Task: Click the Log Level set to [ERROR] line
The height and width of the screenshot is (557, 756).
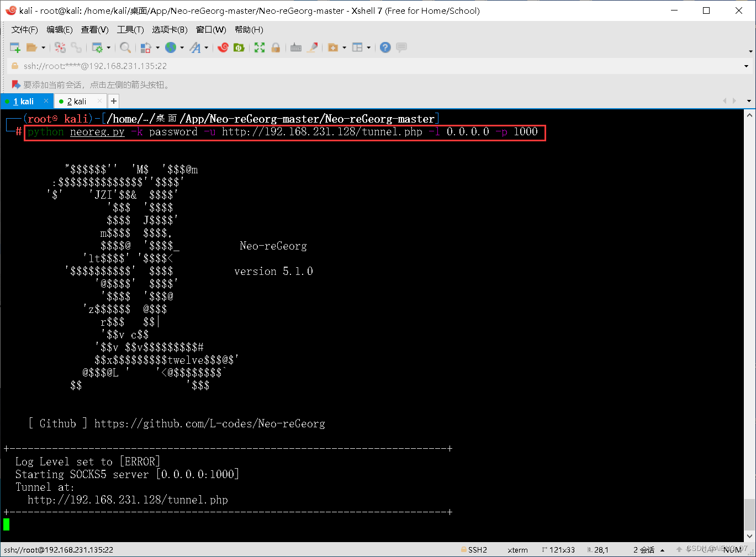Action: 88,461
